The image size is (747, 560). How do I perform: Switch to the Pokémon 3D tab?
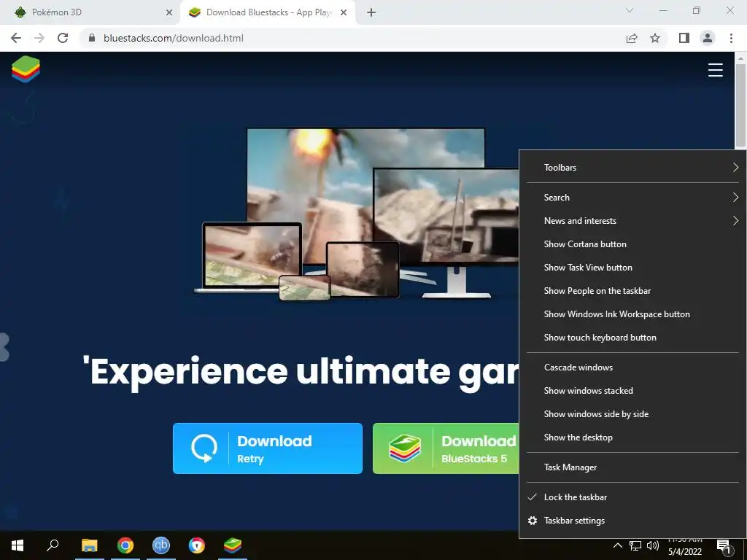89,12
